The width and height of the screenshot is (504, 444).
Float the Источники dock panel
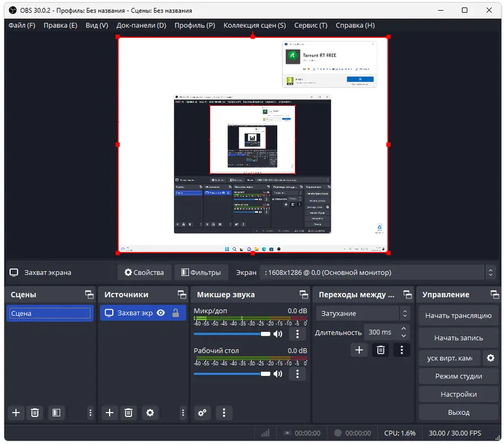[182, 294]
